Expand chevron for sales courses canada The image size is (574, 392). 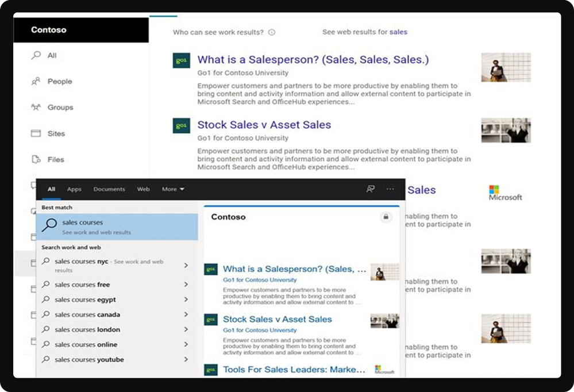186,314
